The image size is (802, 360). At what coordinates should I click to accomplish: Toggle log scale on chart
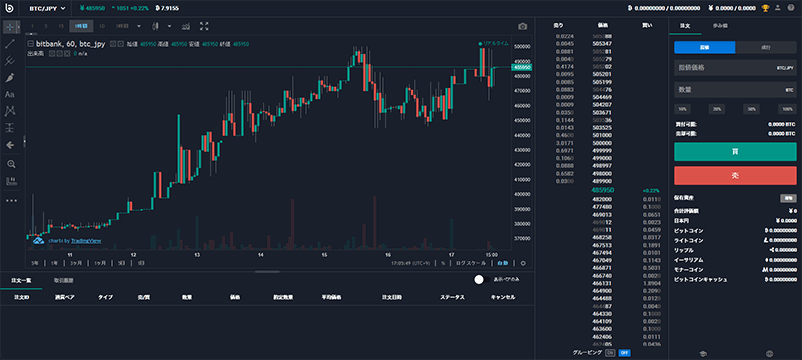pos(471,263)
